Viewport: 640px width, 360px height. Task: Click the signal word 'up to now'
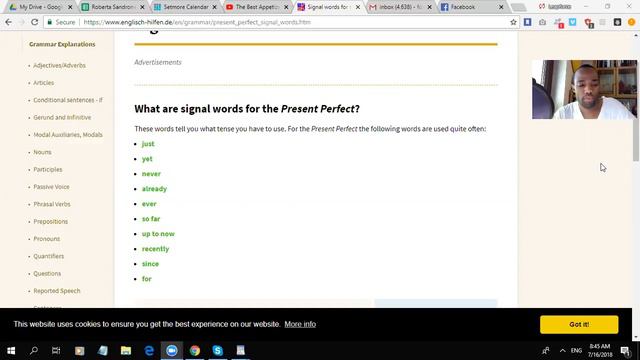pos(158,234)
